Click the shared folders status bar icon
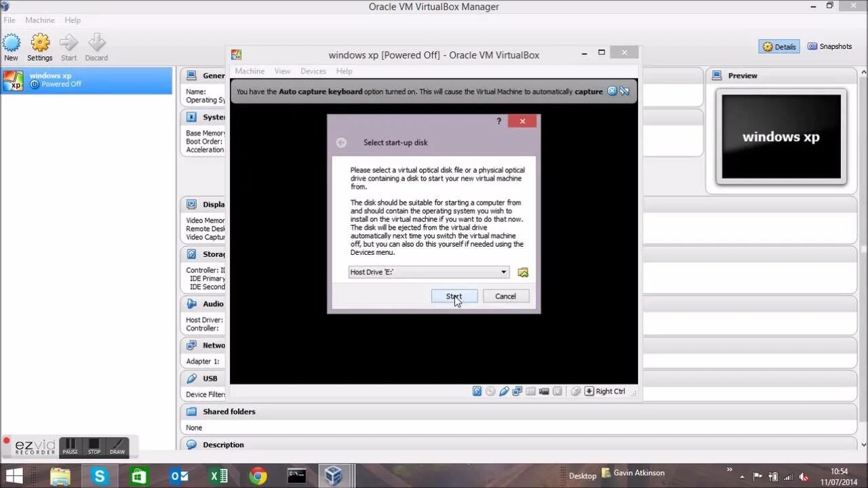 (x=531, y=391)
